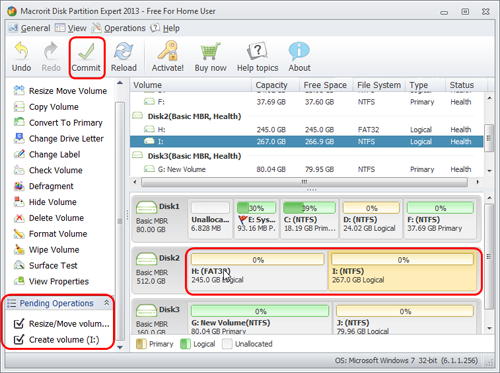Click the Disk1 drive icon in map
The height and width of the screenshot is (373, 500).
point(146,207)
